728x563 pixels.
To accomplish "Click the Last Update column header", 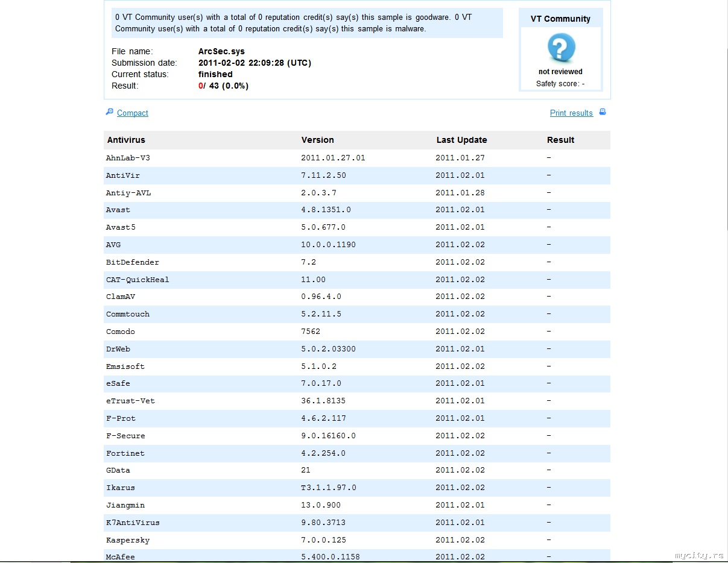I will tap(461, 140).
